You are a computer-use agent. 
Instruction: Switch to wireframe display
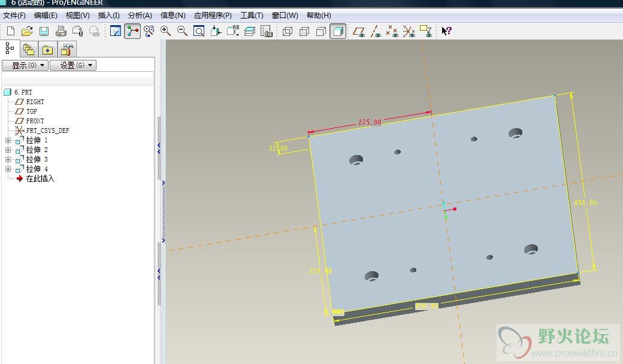288,31
